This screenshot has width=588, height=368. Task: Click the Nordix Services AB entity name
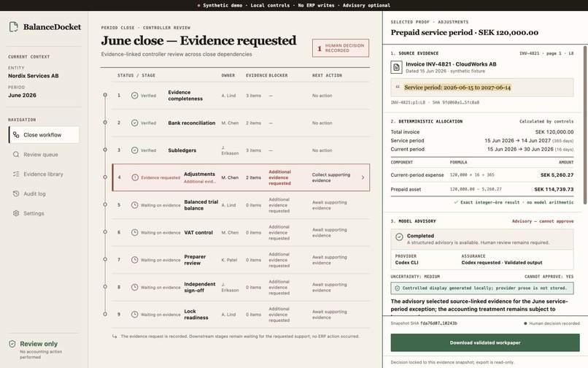pyautogui.click(x=34, y=76)
